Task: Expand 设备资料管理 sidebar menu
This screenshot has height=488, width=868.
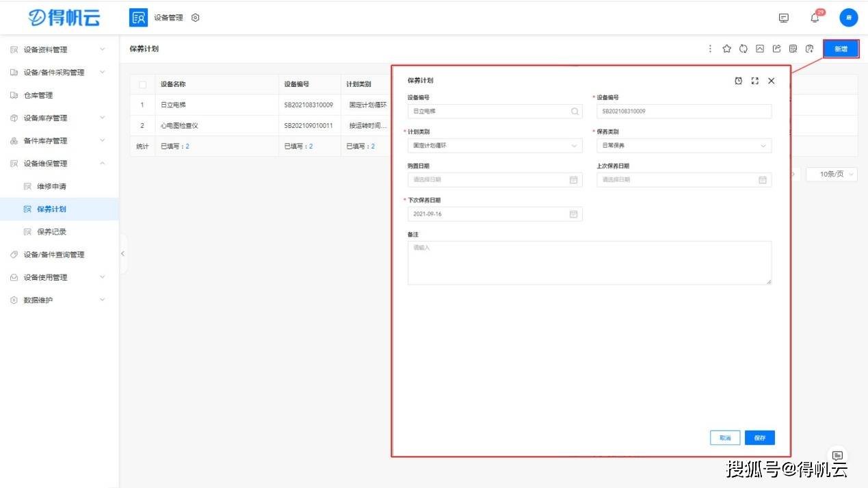Action: pos(60,50)
